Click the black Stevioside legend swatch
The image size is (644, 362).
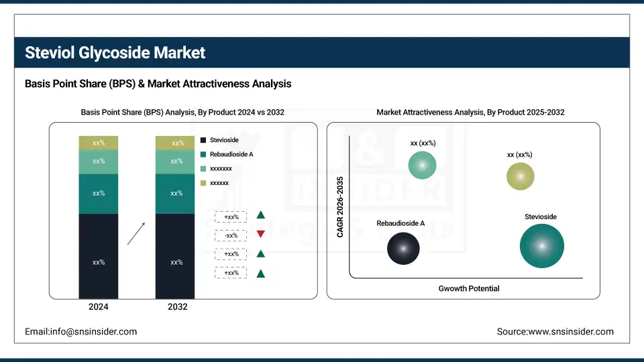[204, 141]
